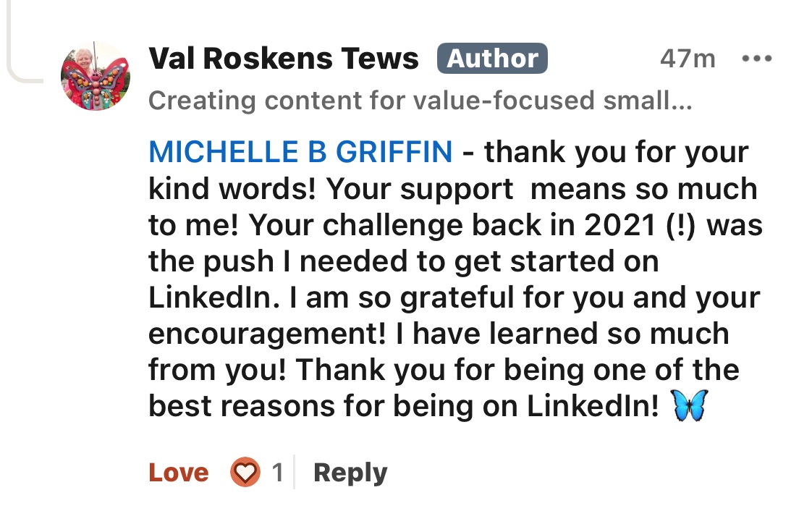Click the 'Creating content for value-focused' headline
The width and height of the screenshot is (812, 532).
[420, 101]
